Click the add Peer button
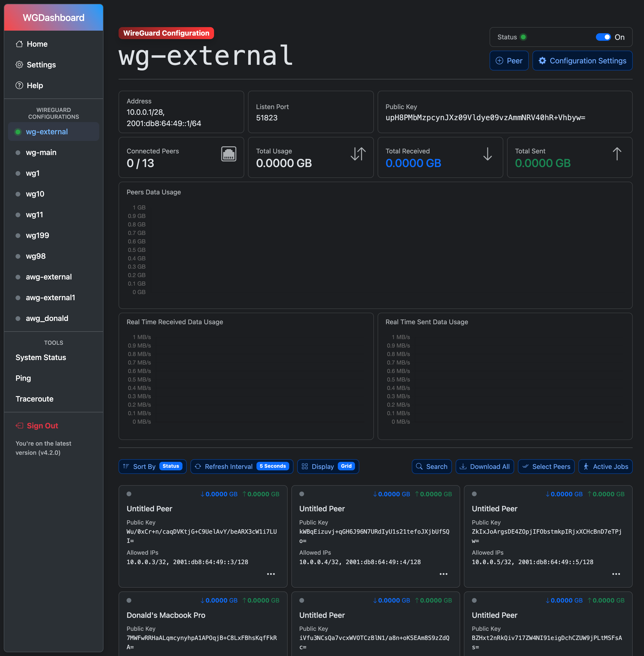Screen dimensions: 644x656 click(509, 61)
